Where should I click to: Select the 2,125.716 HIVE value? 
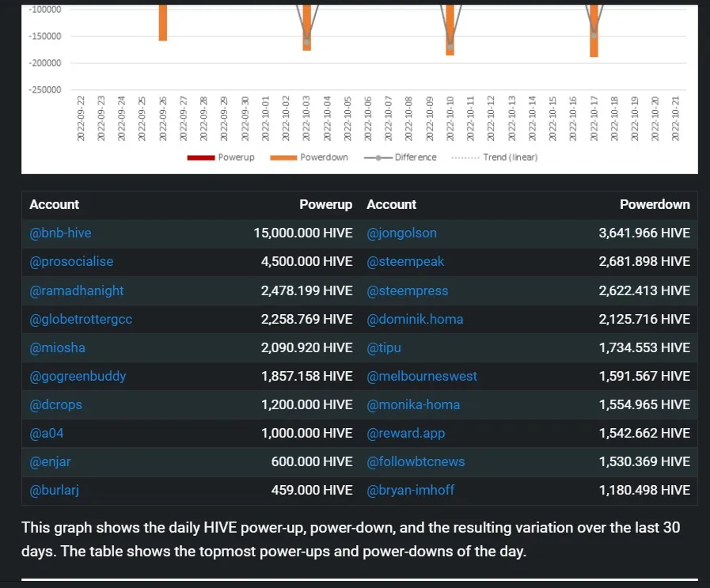(644, 319)
